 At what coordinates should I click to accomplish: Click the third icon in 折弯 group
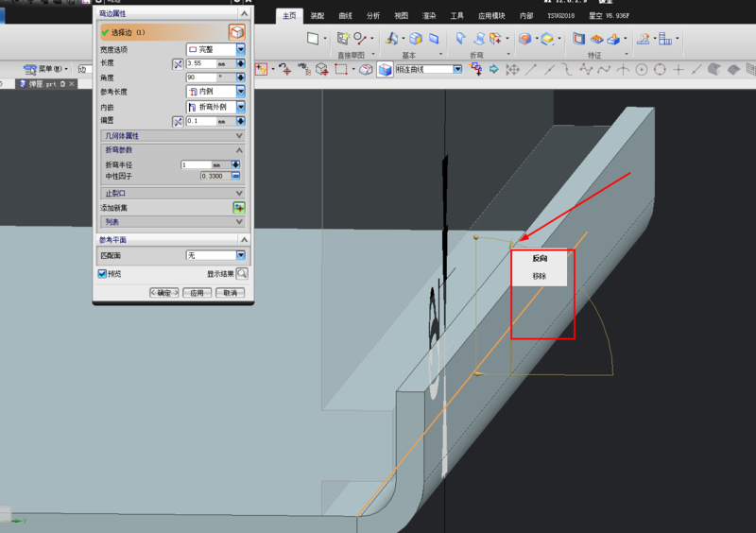pyautogui.click(x=495, y=38)
